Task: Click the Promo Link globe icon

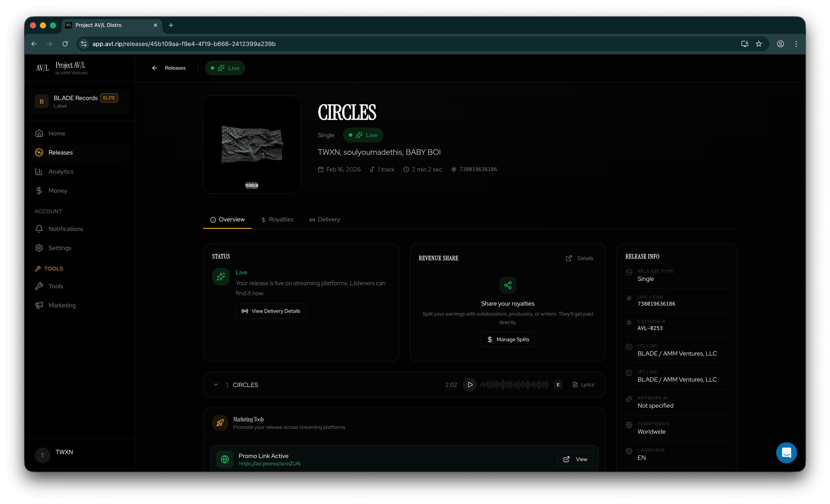Action: click(x=225, y=459)
